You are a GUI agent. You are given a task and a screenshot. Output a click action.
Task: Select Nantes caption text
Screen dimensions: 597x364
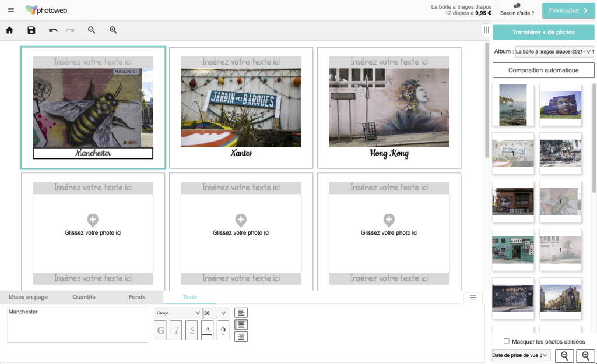coord(241,153)
